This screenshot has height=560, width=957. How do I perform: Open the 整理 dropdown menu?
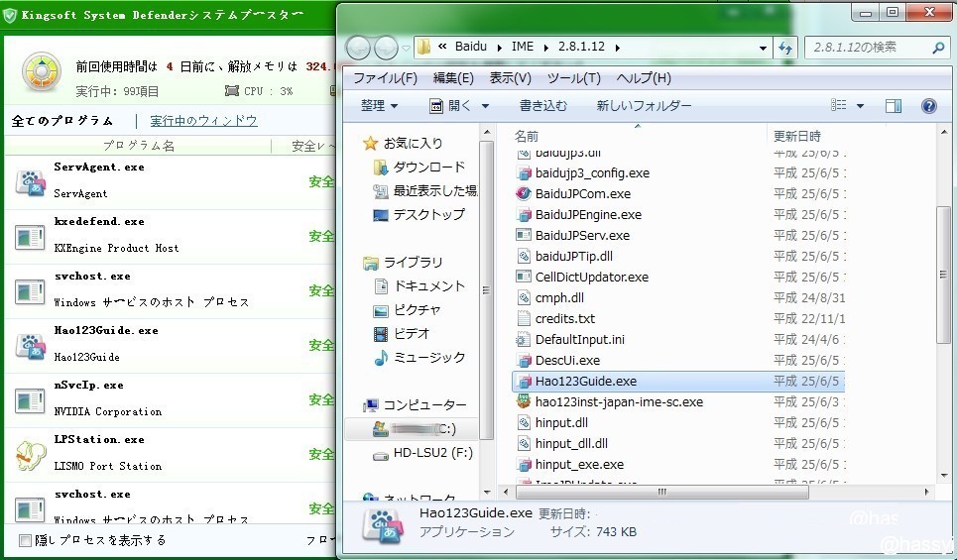[379, 105]
